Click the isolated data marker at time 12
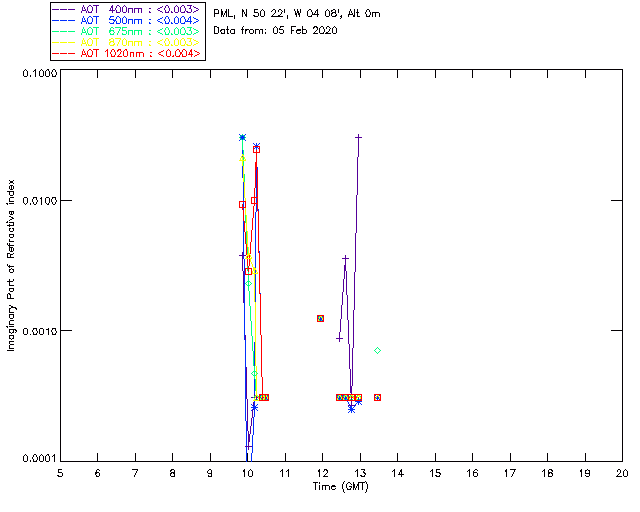This screenshot has width=640, height=512. [320, 318]
